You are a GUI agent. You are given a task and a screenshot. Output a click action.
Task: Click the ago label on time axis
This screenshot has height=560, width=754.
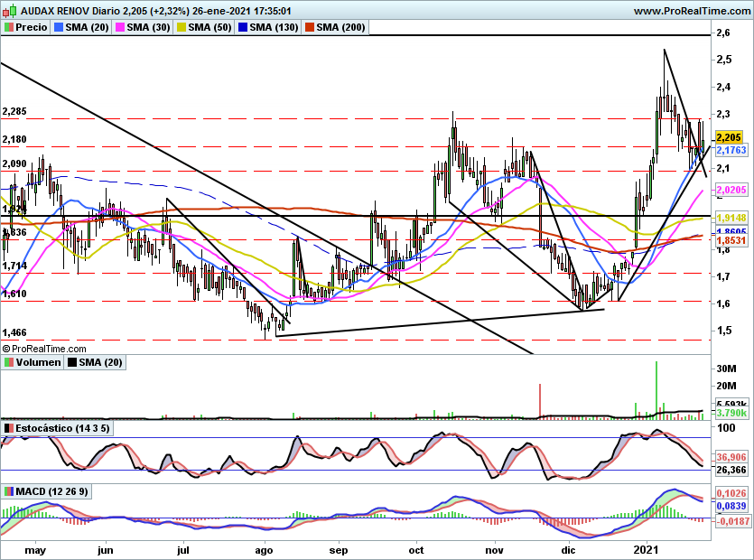click(x=264, y=550)
